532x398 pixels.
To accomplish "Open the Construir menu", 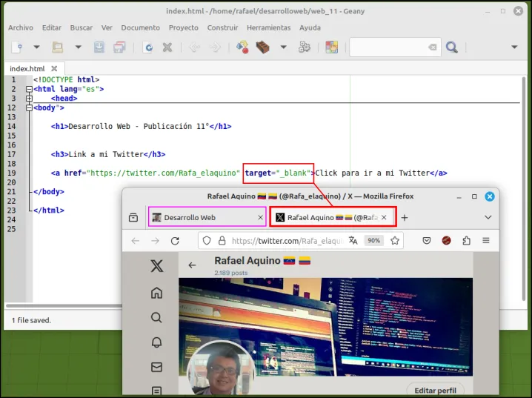I will [222, 28].
